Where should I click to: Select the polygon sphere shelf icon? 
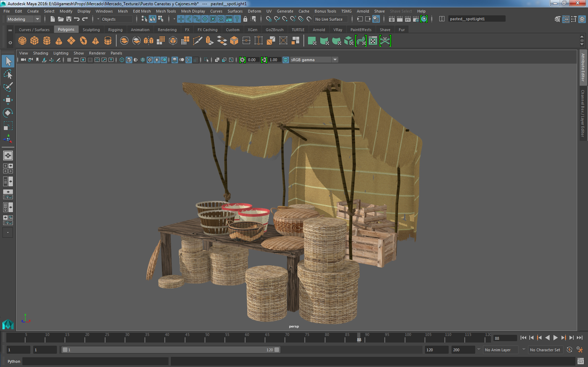(x=22, y=41)
